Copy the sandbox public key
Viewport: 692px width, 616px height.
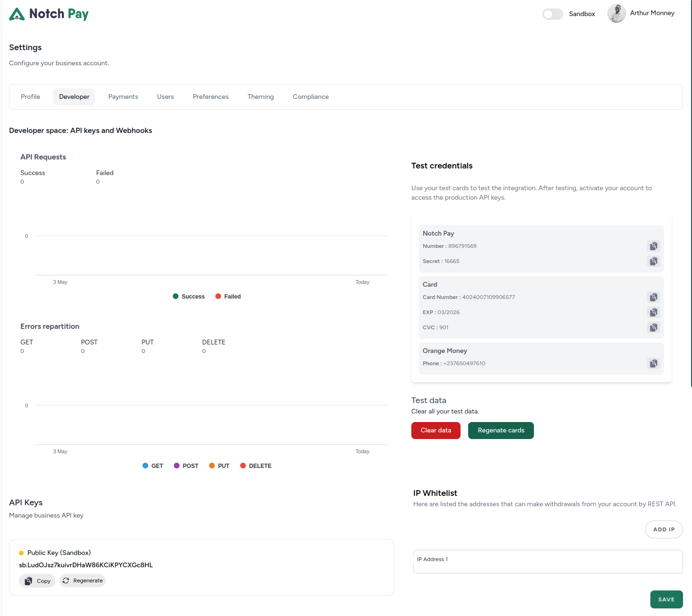click(x=37, y=581)
